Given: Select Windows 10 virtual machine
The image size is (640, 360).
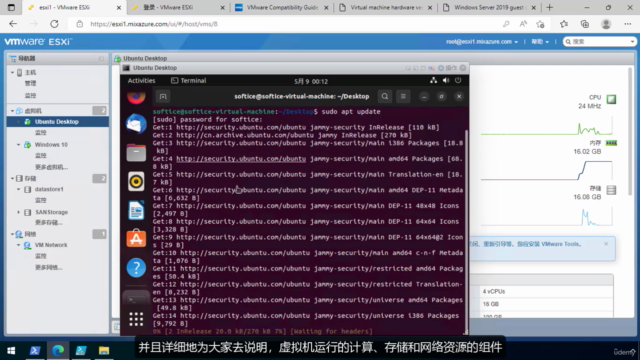Looking at the screenshot, I should click(x=51, y=144).
